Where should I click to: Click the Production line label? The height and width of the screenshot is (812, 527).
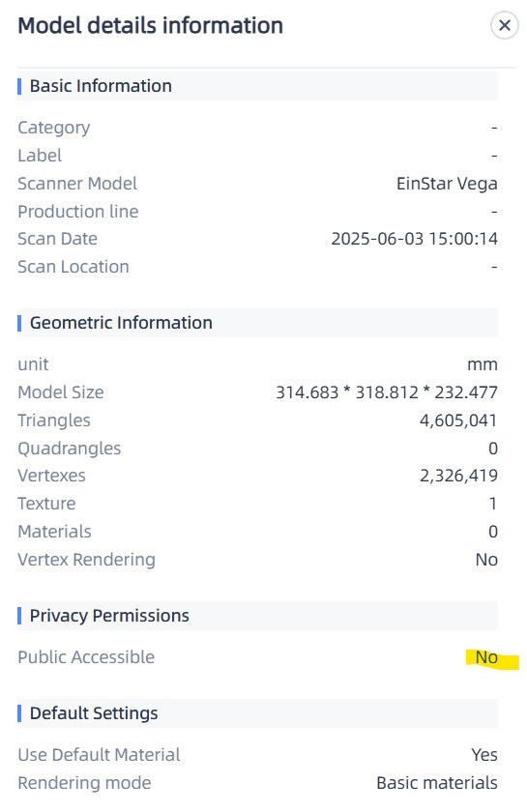click(78, 212)
